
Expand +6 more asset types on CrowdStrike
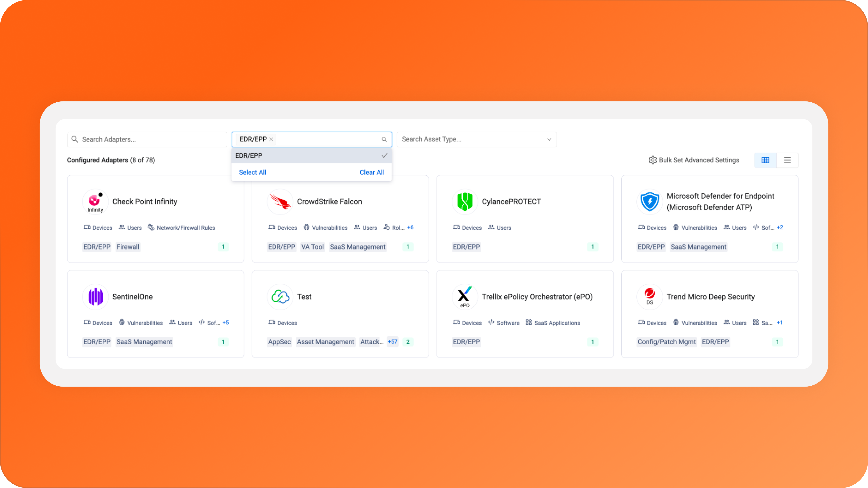(410, 228)
